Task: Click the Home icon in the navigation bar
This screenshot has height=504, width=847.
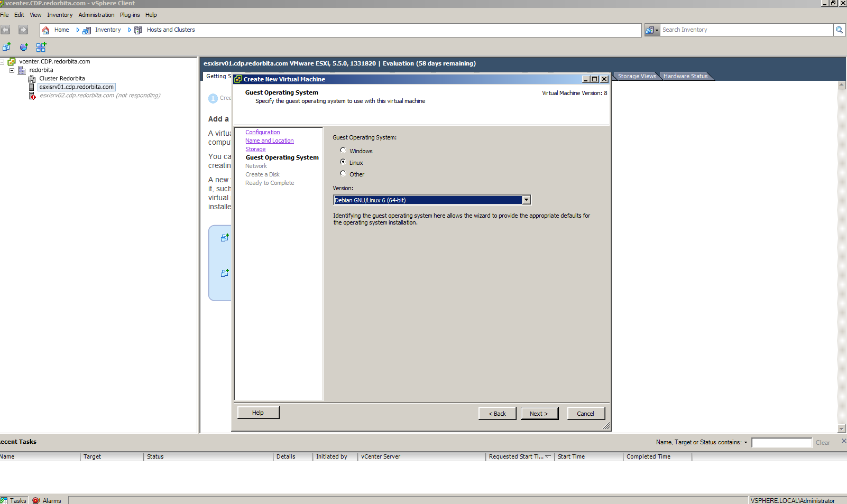Action: (x=46, y=30)
